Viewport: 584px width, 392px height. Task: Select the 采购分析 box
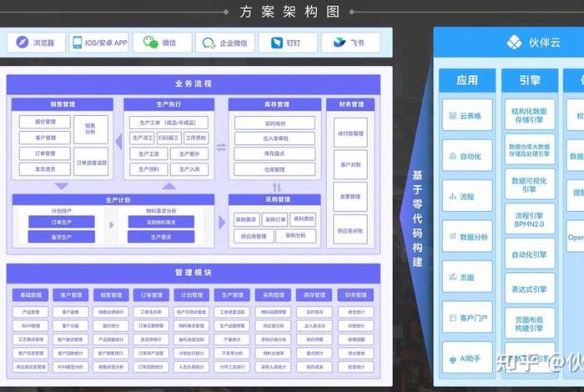296,236
